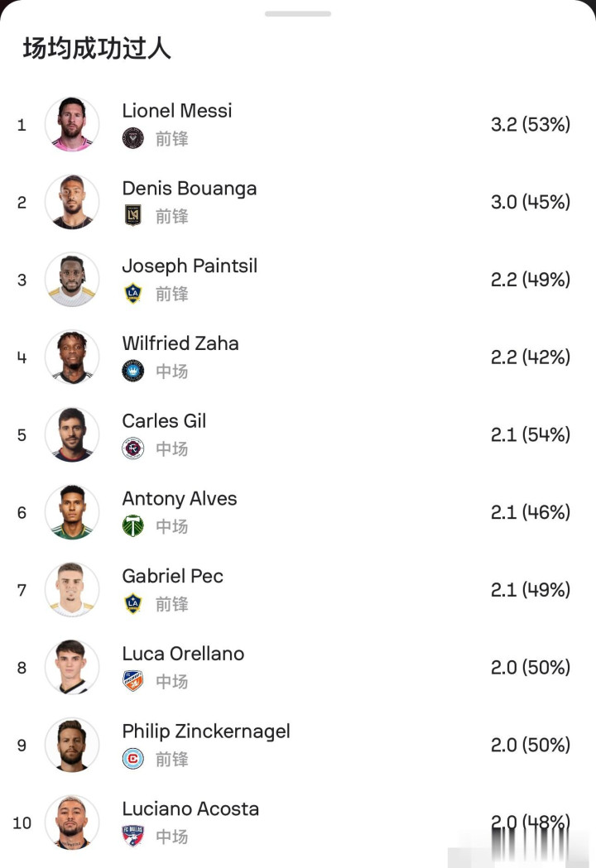Click Chicago Fire badge under Zinckernagel
The image size is (596, 868).
coord(132,759)
